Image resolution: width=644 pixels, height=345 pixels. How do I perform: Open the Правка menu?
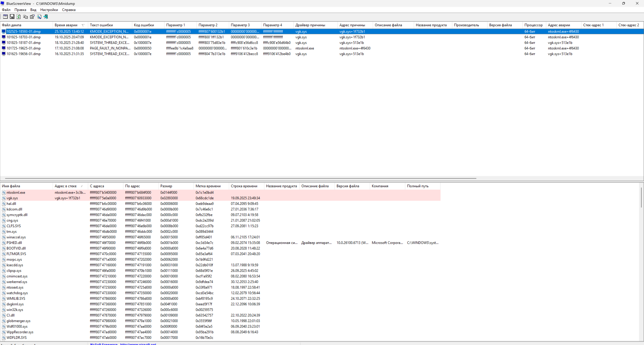click(x=20, y=10)
